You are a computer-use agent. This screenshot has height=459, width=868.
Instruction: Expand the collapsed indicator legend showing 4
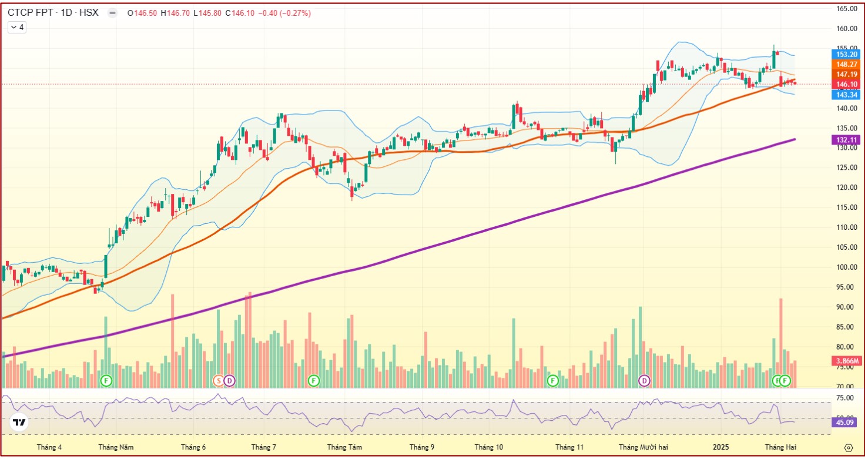(17, 27)
